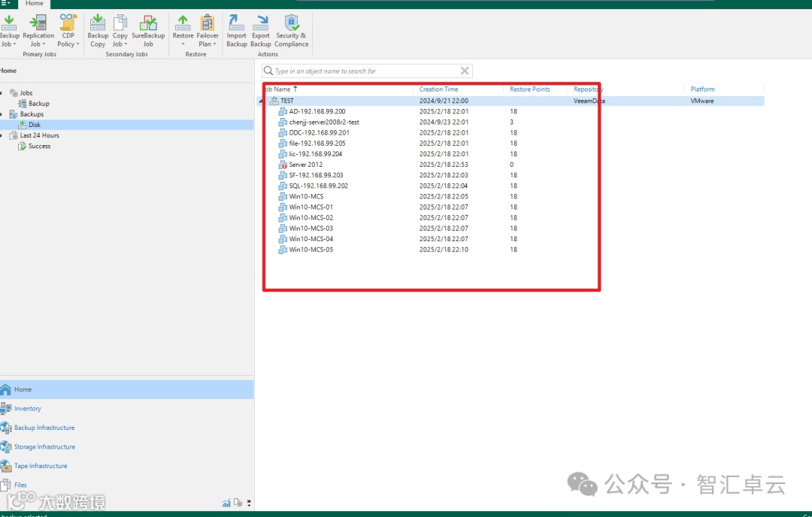Click the object name search field

coord(367,71)
